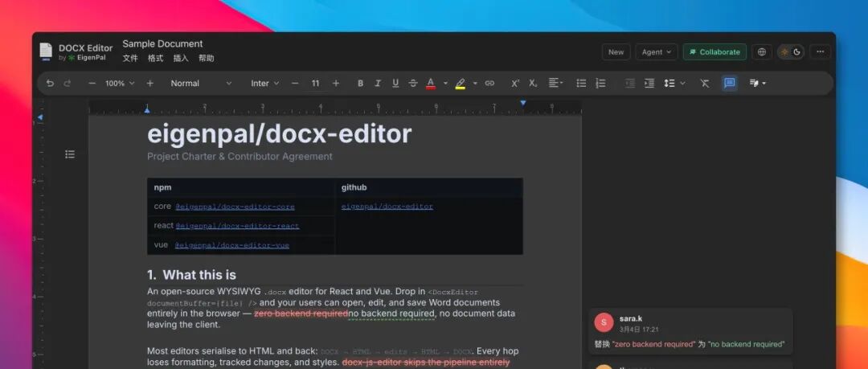868x369 pixels.
Task: Open the highlight color dropdown arrow
Action: (x=474, y=83)
